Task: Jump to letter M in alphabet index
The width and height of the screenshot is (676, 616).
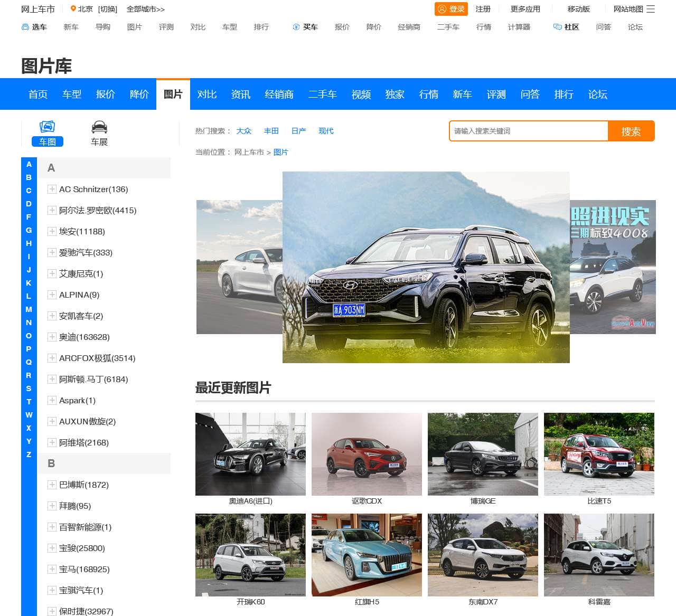Action: pos(29,309)
